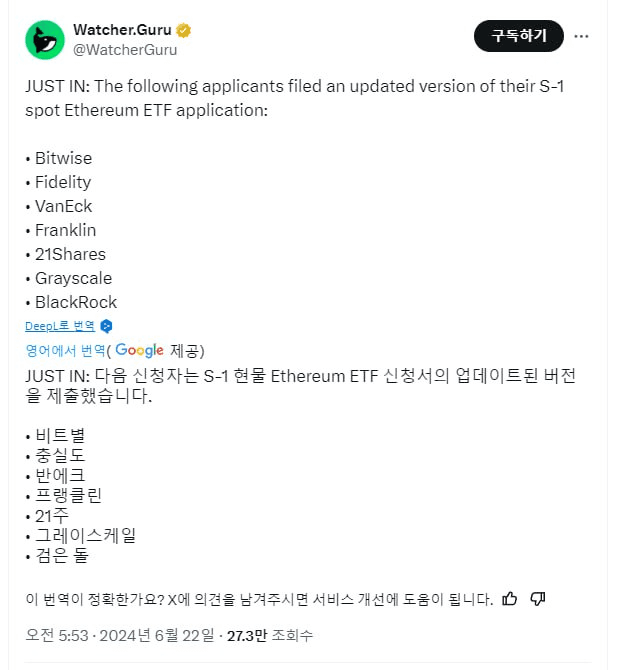
Task: Open the Watcher.Guru profile avatar
Action: 45,40
